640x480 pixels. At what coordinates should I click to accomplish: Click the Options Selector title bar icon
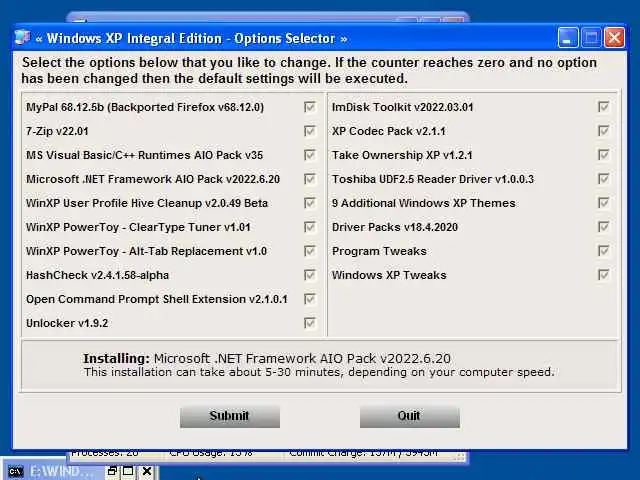click(22, 38)
